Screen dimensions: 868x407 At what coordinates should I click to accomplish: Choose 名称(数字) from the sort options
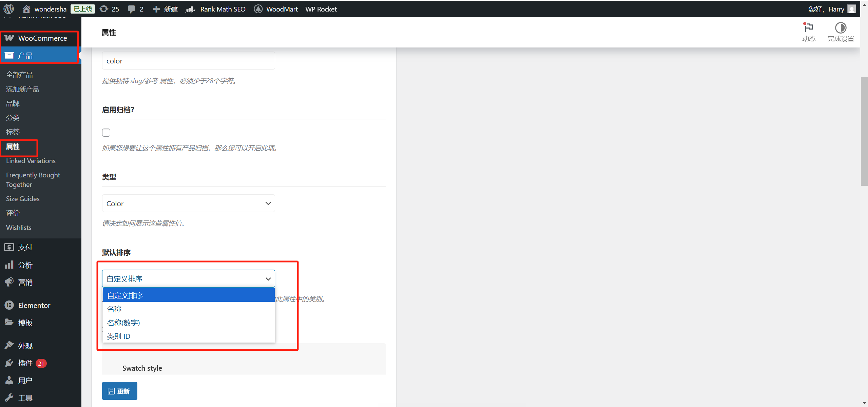pos(124,323)
